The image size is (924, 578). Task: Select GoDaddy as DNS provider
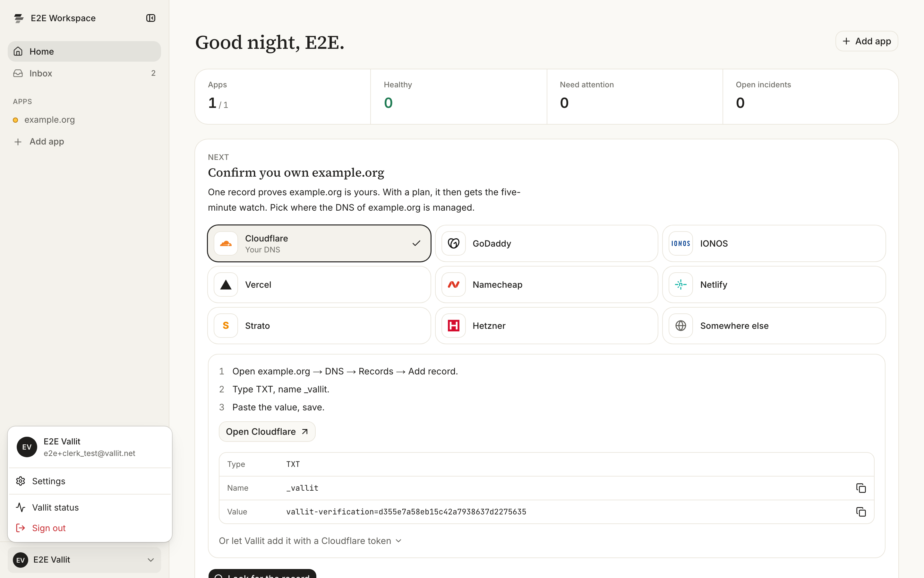point(546,243)
